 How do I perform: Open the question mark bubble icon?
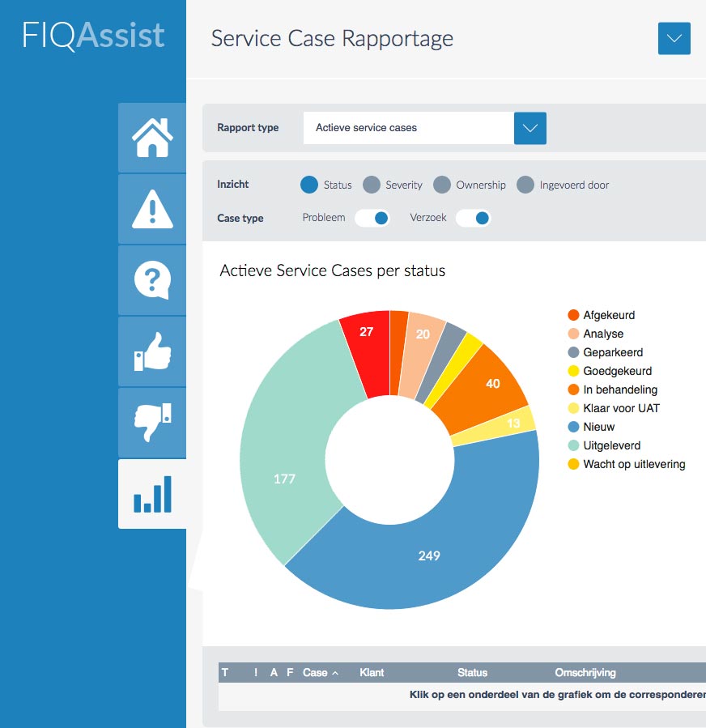coord(152,280)
